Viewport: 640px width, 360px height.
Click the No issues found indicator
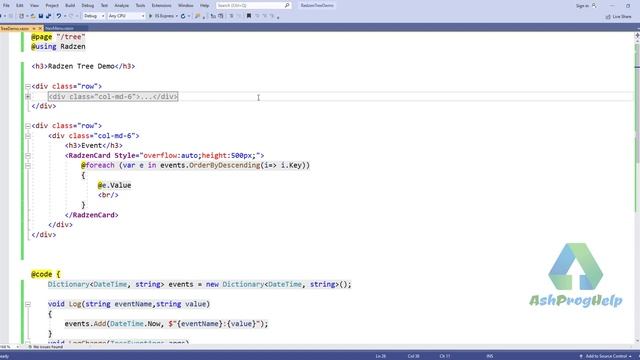click(46, 347)
